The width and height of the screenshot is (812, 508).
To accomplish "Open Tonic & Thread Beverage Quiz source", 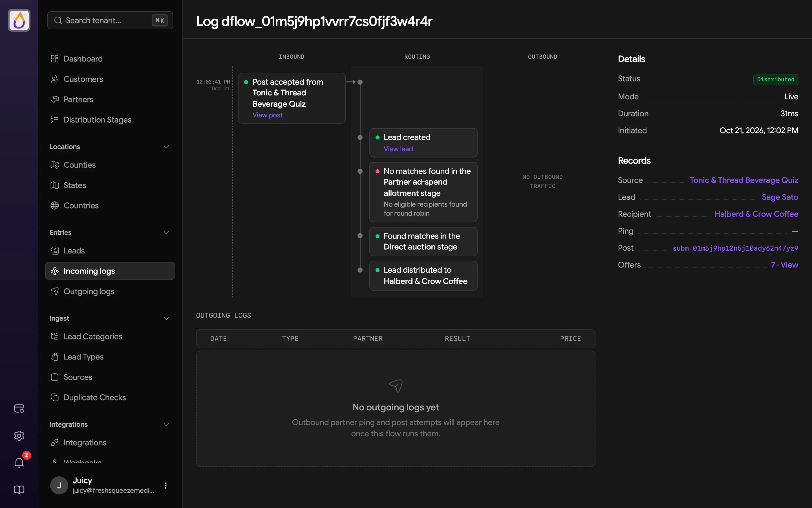I will (x=744, y=180).
